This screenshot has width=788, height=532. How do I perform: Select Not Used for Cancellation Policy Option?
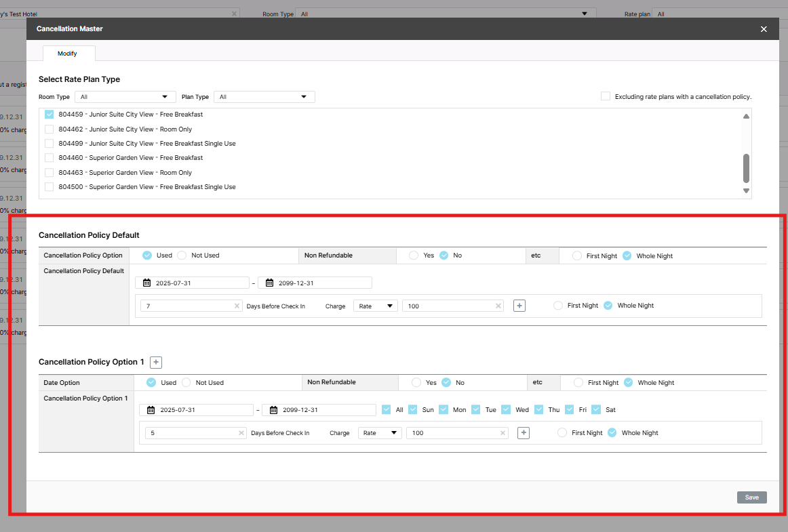point(182,255)
